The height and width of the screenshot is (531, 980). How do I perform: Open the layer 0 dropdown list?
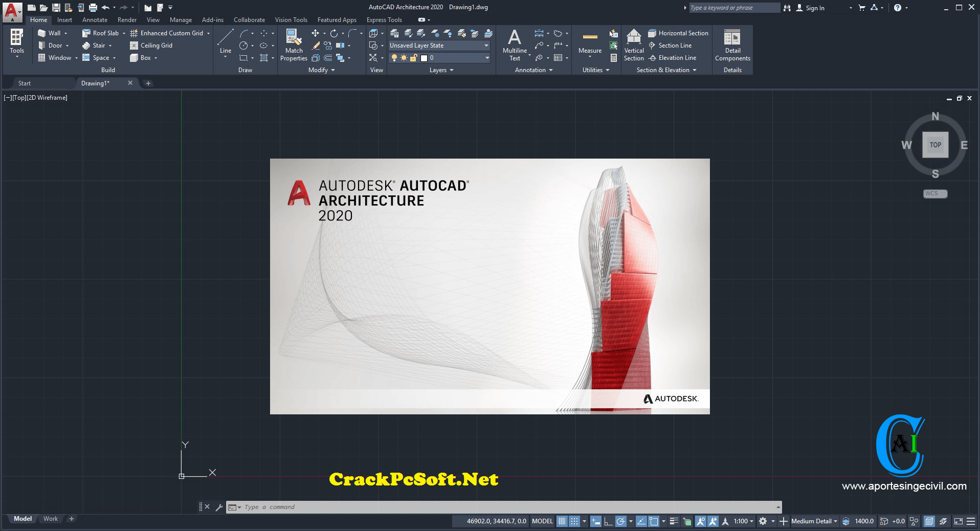pos(439,58)
